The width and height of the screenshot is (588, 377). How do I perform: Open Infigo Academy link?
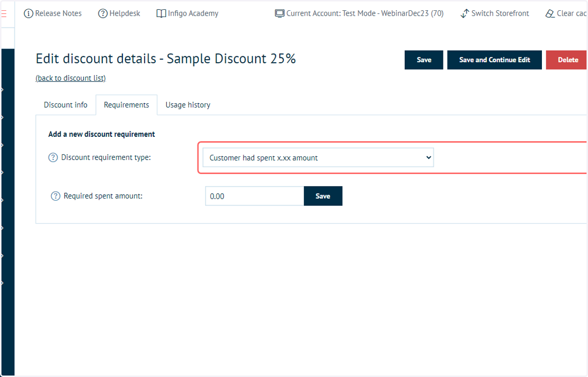pos(187,13)
